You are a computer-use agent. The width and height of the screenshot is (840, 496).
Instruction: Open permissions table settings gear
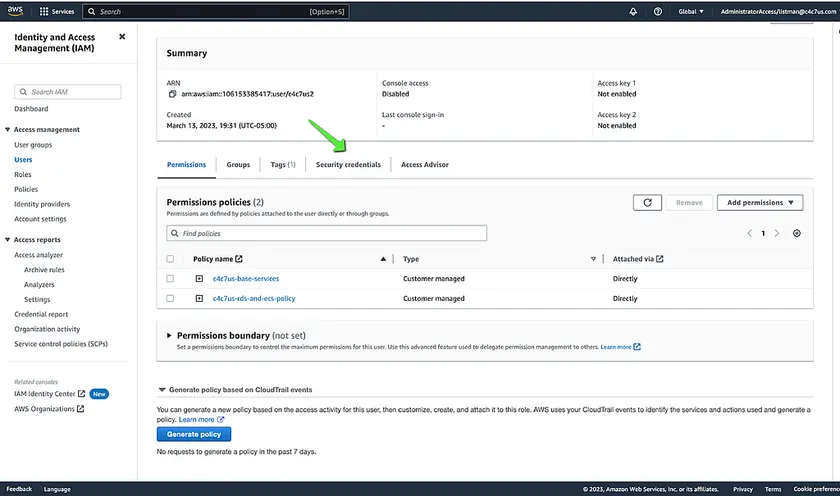[797, 233]
